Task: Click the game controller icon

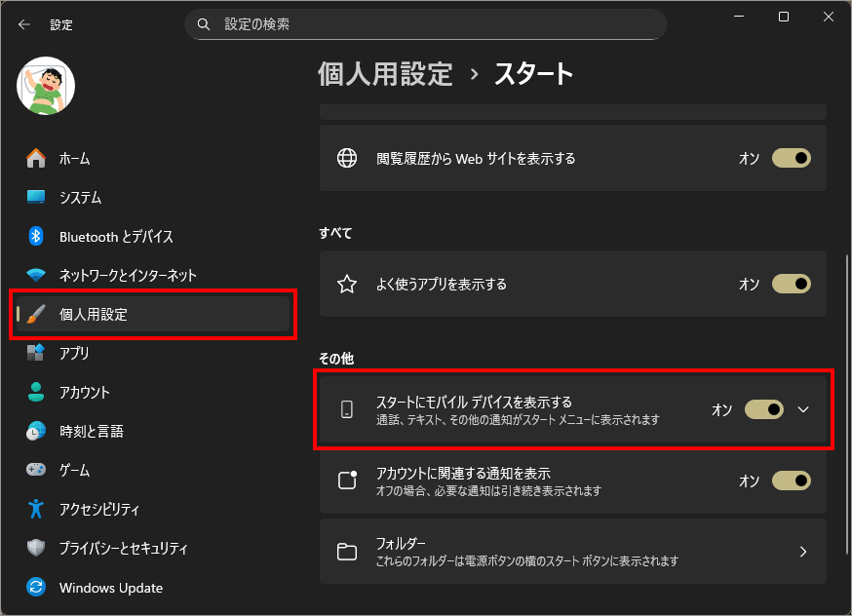Action: pos(36,470)
